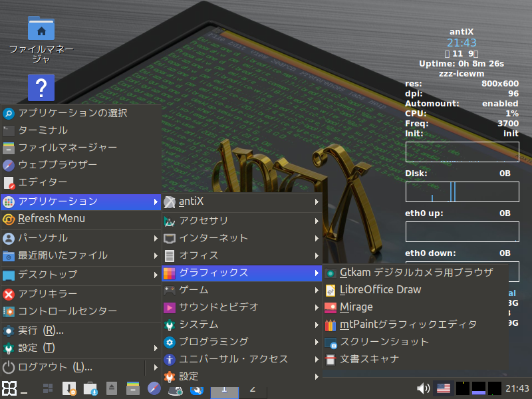Click the taskbar clock showing 21:43
This screenshot has width=532, height=399.
tap(517, 388)
